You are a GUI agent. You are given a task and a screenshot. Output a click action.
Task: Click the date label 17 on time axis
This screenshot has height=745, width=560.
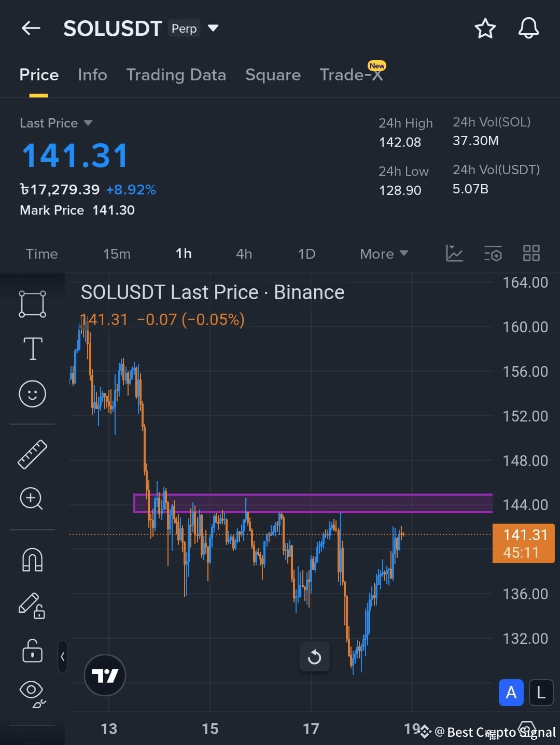[x=311, y=729]
